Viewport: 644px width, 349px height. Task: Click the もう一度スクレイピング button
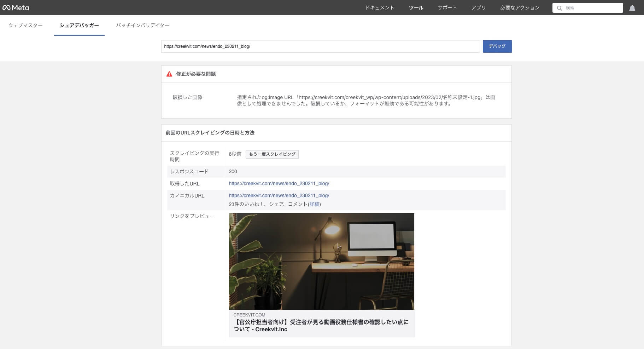click(272, 154)
